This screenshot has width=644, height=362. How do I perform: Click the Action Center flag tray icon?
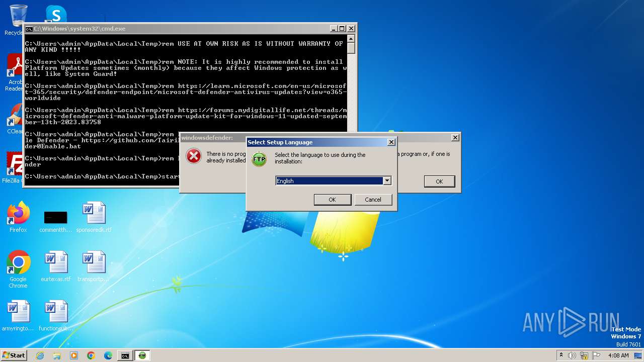pyautogui.click(x=596, y=355)
